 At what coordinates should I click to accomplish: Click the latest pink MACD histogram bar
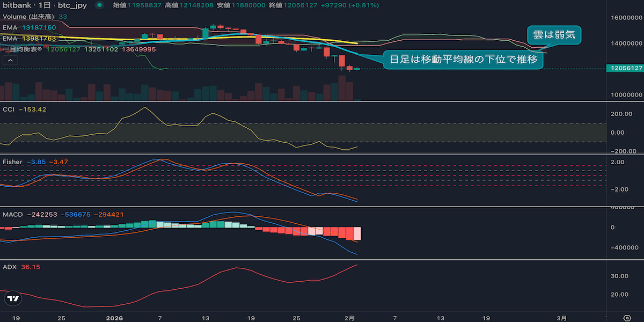tap(357, 233)
